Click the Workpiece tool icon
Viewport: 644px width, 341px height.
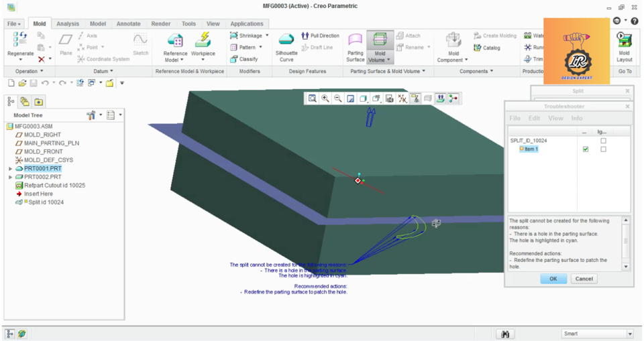(203, 40)
